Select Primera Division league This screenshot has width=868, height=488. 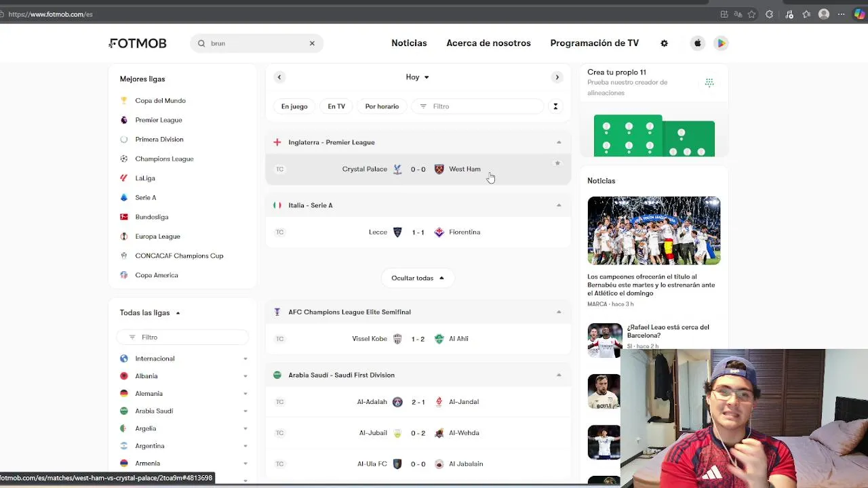[x=159, y=140]
